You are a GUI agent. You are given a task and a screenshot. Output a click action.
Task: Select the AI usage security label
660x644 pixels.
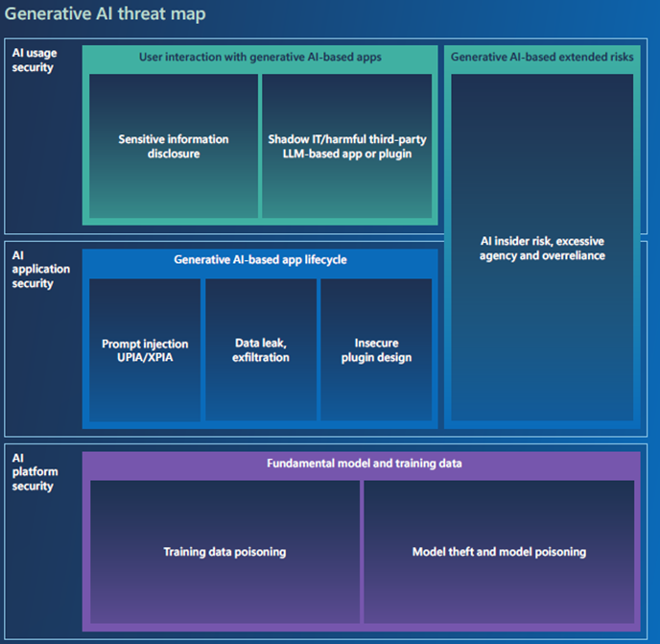(x=33, y=60)
